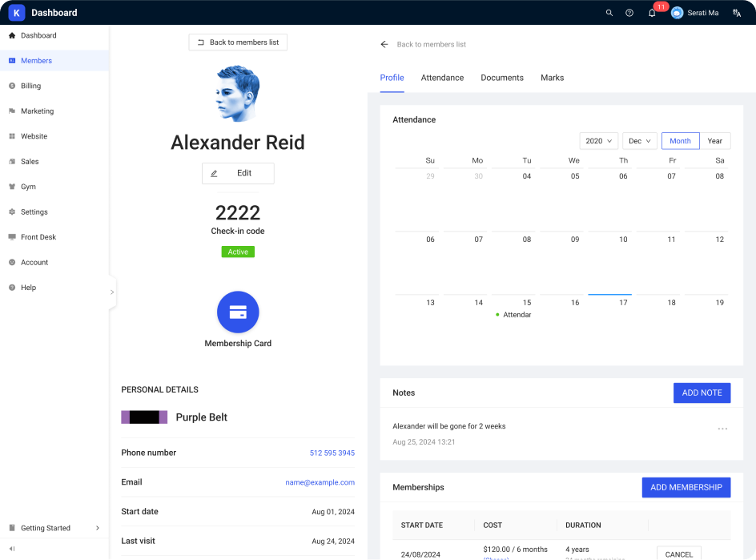Open the 2020 year dropdown
The width and height of the screenshot is (756, 560).
[598, 141]
